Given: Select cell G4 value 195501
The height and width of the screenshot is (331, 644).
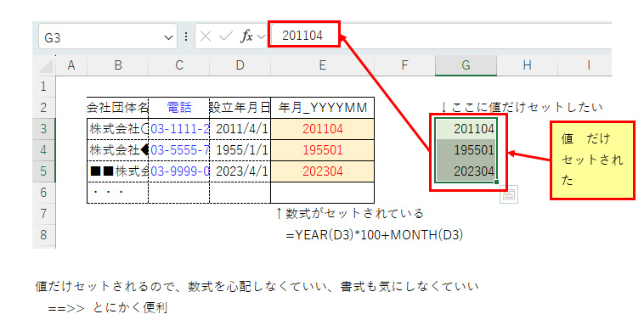Looking at the screenshot, I should (x=466, y=150).
